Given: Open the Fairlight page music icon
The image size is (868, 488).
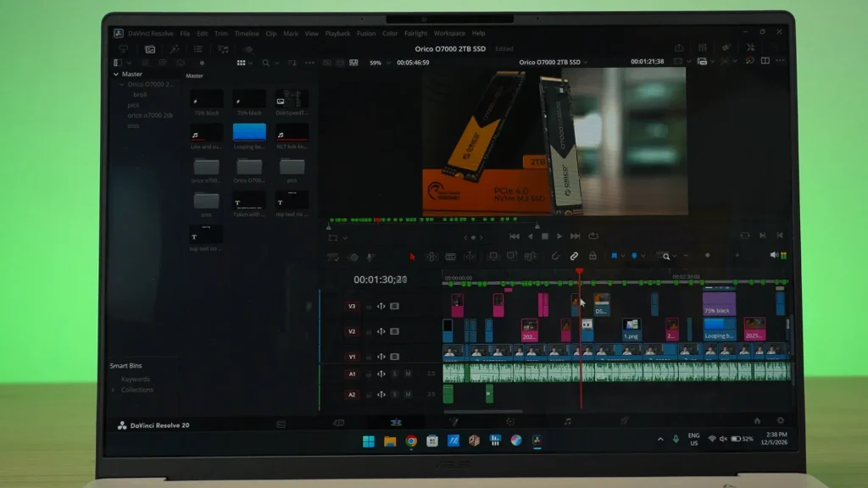Looking at the screenshot, I should pos(567,422).
